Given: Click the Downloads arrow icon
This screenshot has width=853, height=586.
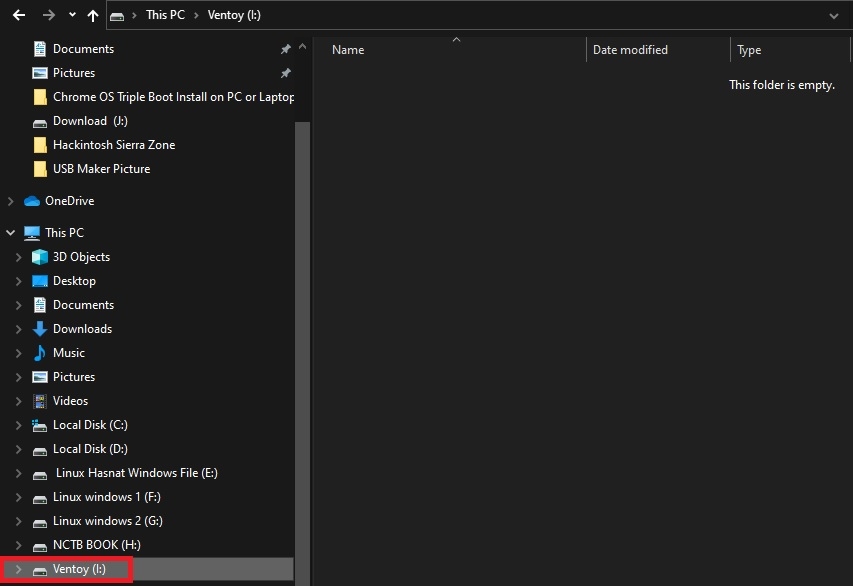Looking at the screenshot, I should pyautogui.click(x=40, y=329).
